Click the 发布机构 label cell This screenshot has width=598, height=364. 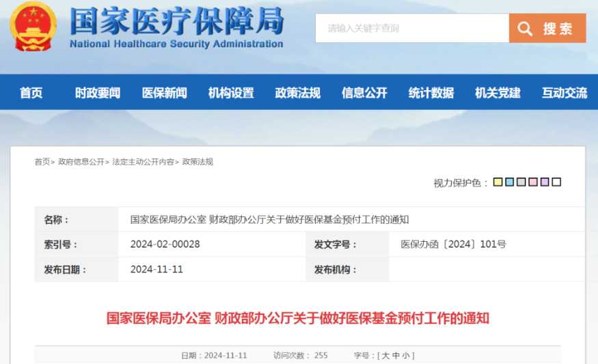(x=347, y=270)
